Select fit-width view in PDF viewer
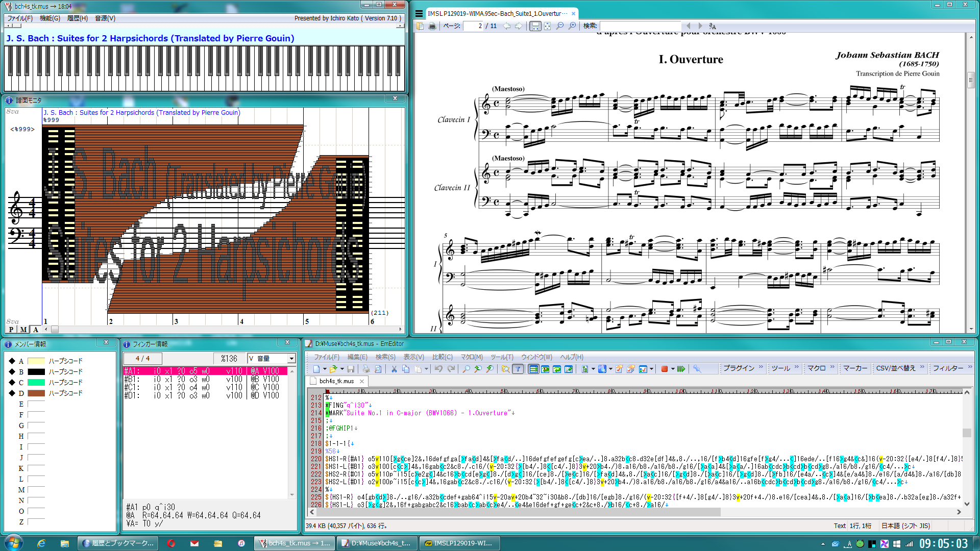Image resolution: width=980 pixels, height=551 pixels. tap(535, 26)
